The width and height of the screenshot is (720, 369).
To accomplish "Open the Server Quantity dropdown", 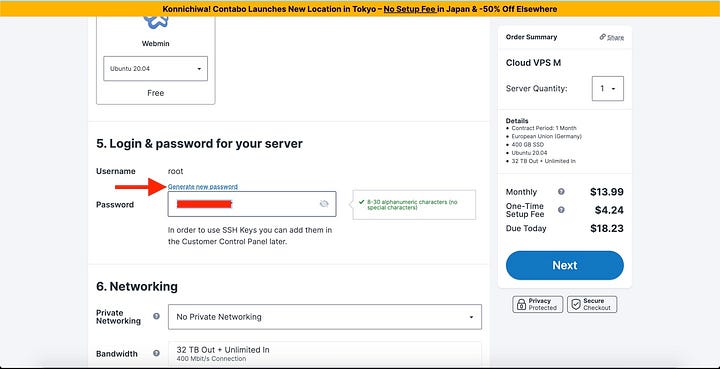I will click(608, 89).
